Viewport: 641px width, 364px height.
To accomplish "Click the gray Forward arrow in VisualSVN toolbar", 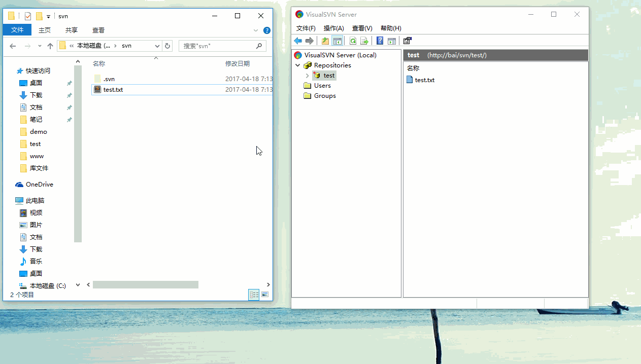I will pos(309,41).
